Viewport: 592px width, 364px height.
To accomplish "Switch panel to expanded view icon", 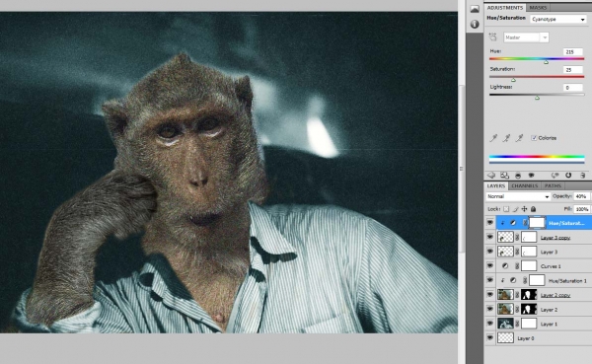I will tap(504, 176).
